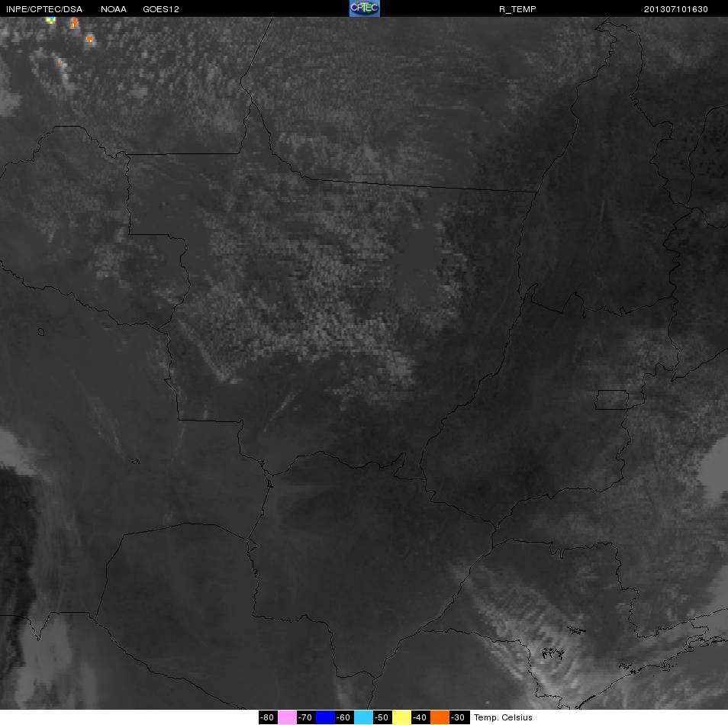Click the CPTEC logo in header
728x725 pixels.
[365, 8]
